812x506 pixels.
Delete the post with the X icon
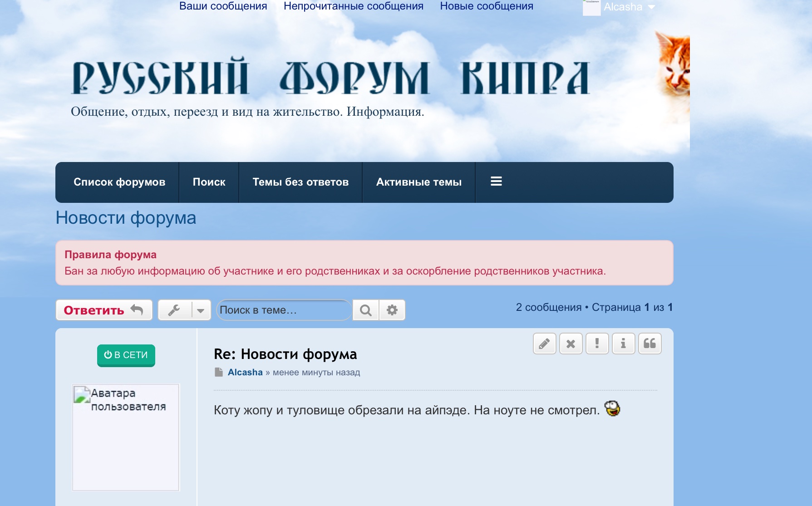point(571,344)
